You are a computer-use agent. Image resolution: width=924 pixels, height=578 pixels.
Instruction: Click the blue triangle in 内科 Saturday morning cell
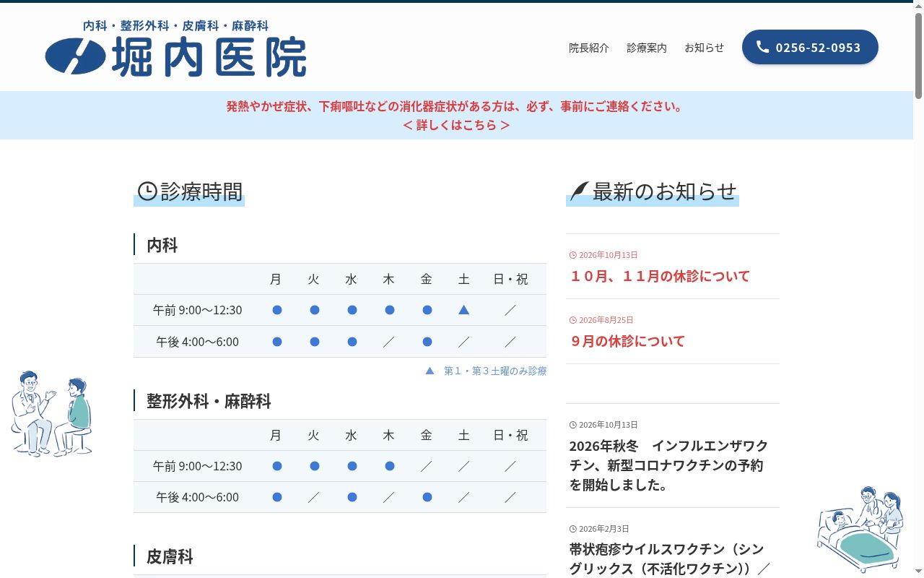tap(464, 310)
